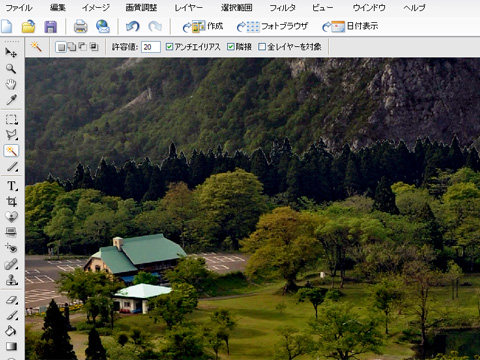
Task: Switch to 日付表示 view
Action: [350, 26]
